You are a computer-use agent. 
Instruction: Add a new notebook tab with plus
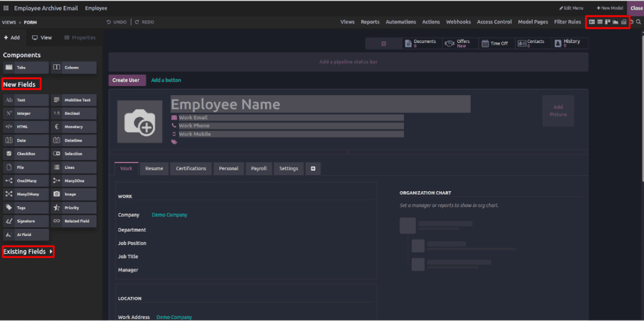coord(313,169)
